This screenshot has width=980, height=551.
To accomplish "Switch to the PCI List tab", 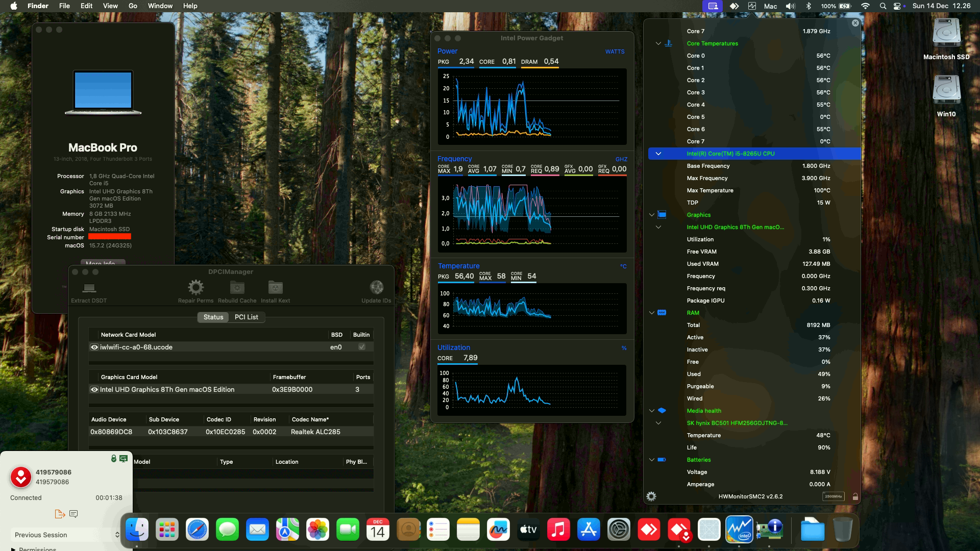I will pos(246,317).
